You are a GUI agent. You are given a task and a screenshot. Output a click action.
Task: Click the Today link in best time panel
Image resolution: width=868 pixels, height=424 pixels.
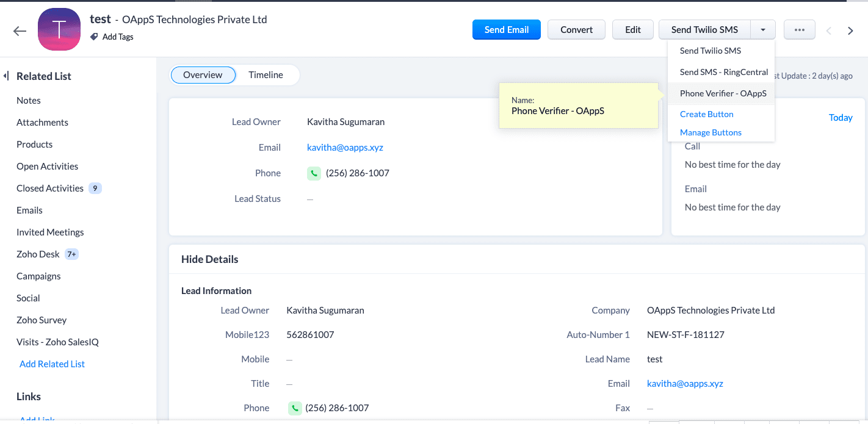pyautogui.click(x=841, y=118)
